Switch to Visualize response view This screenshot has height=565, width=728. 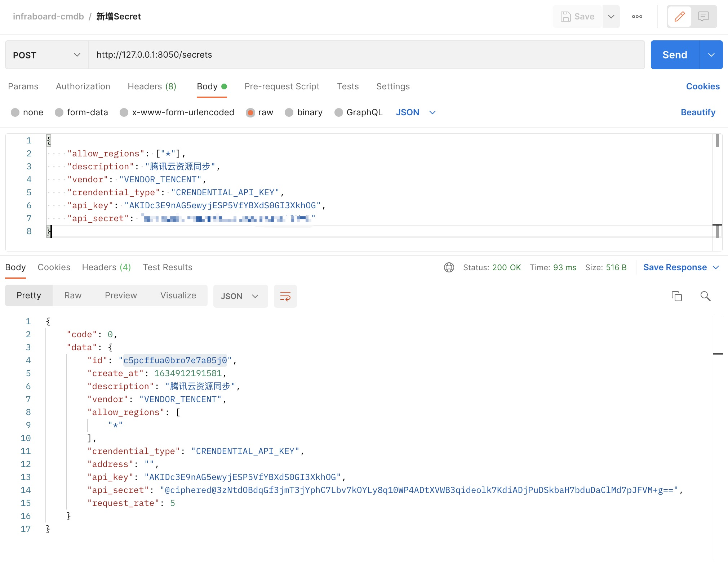178,295
